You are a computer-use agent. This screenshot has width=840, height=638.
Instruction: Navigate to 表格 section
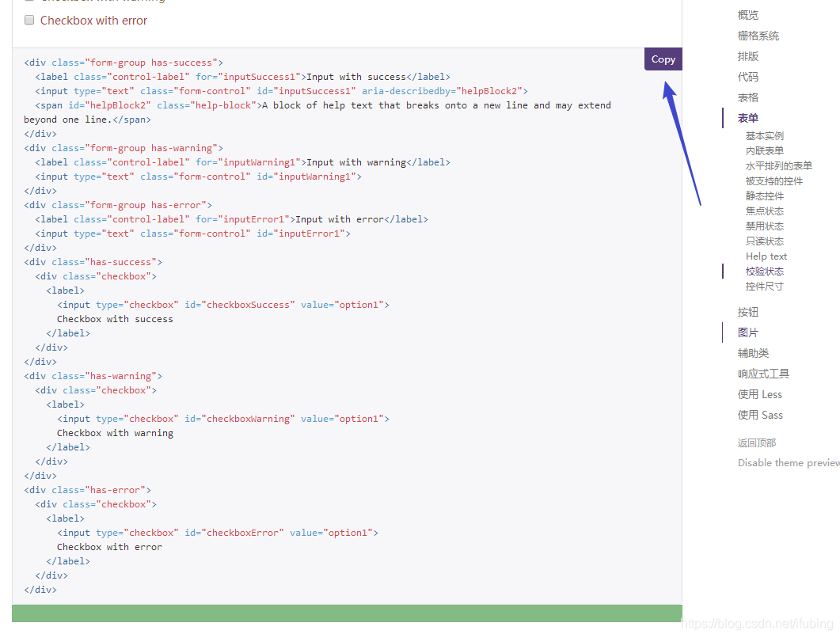click(x=748, y=97)
